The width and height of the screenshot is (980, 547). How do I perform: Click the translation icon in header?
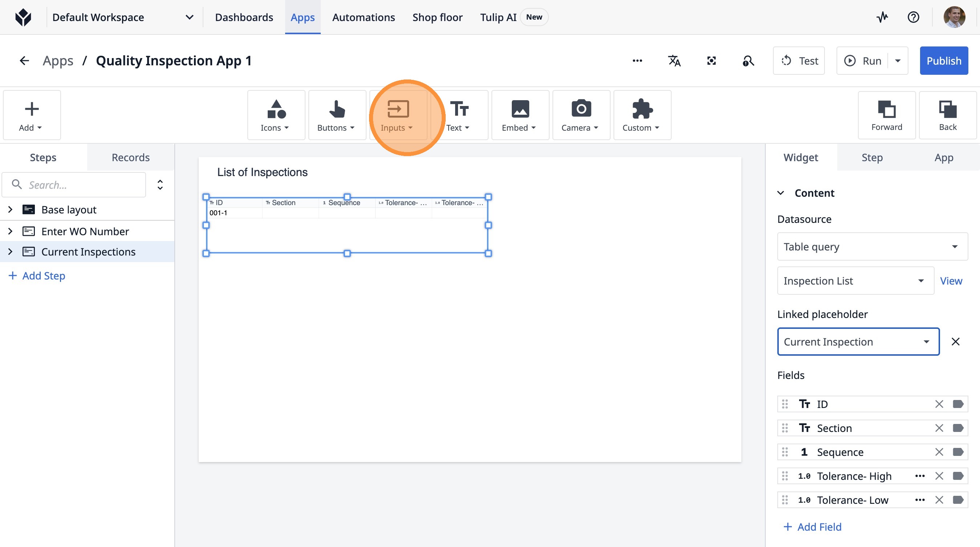pos(674,61)
